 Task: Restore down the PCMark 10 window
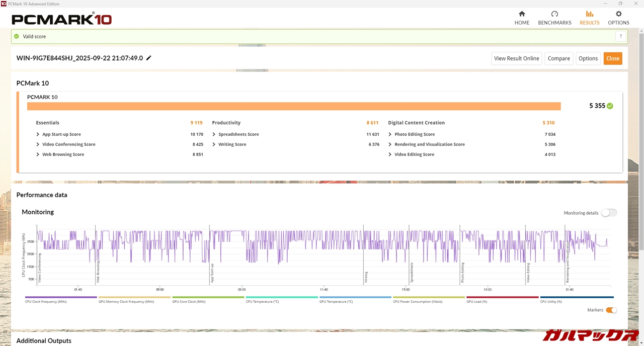tap(621, 4)
